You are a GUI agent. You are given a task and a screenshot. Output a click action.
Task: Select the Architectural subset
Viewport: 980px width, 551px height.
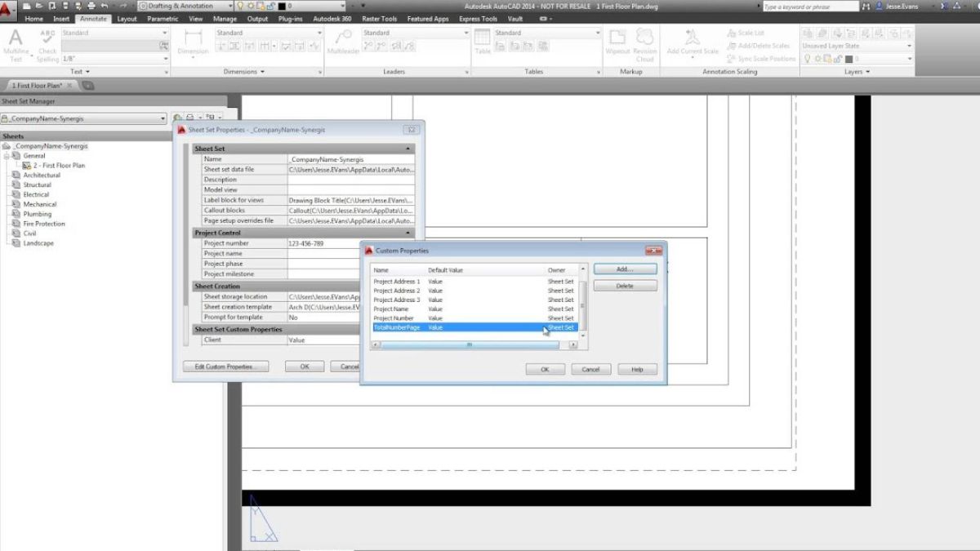pyautogui.click(x=42, y=176)
